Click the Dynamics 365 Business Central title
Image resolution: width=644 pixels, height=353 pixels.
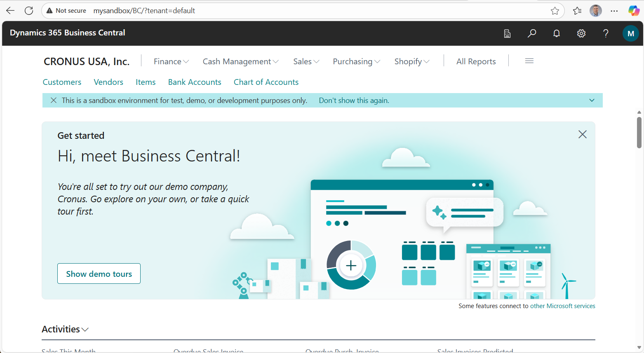click(x=68, y=33)
